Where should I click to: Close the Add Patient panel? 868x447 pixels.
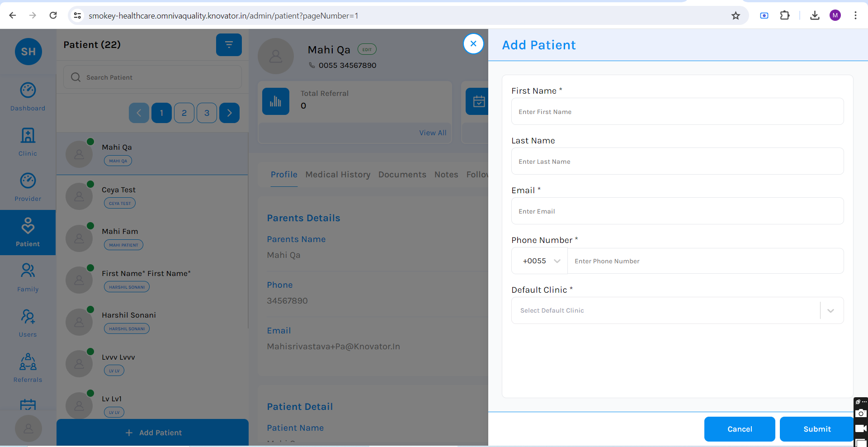473,44
